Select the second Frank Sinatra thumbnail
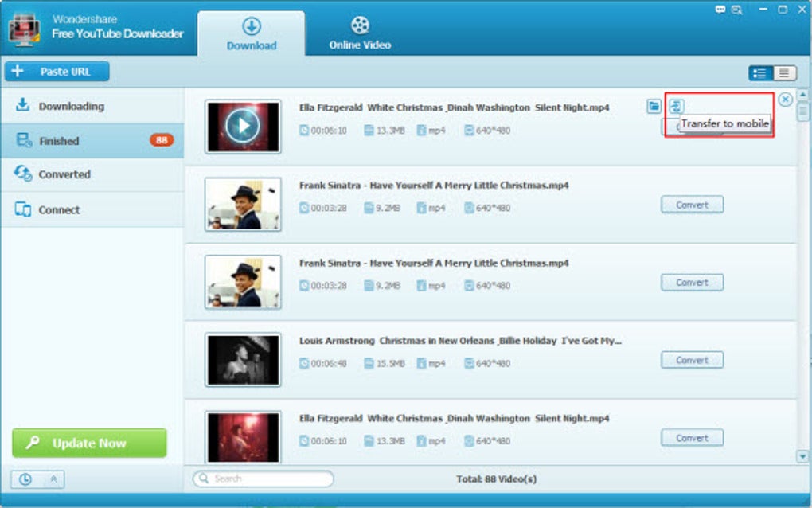This screenshot has height=508, width=812. click(x=242, y=282)
